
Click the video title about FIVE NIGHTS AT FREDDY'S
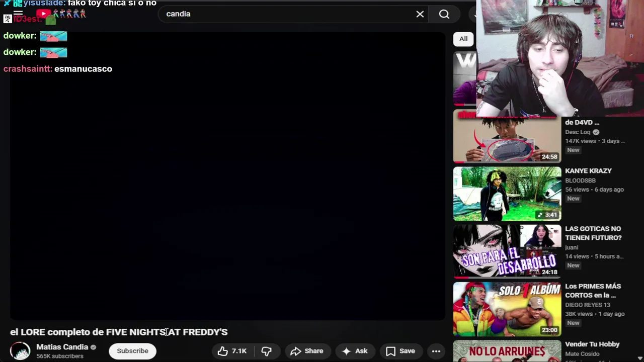[119, 332]
